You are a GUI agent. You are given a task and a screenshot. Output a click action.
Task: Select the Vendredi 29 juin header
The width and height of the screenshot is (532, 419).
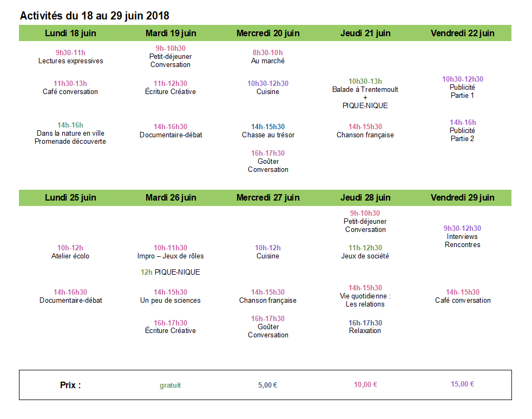coord(462,198)
